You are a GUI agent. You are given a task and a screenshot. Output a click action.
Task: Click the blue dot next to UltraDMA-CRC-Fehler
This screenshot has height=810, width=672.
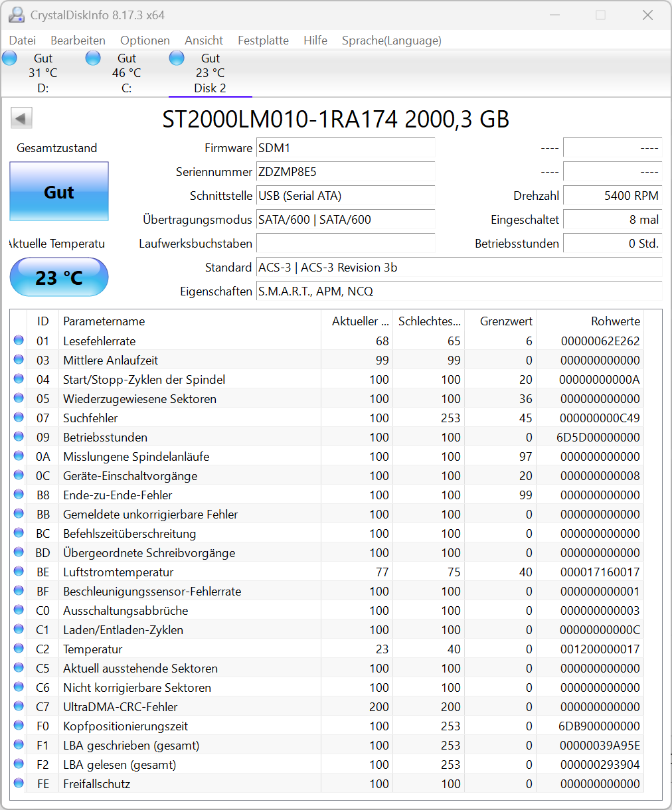pyautogui.click(x=19, y=706)
